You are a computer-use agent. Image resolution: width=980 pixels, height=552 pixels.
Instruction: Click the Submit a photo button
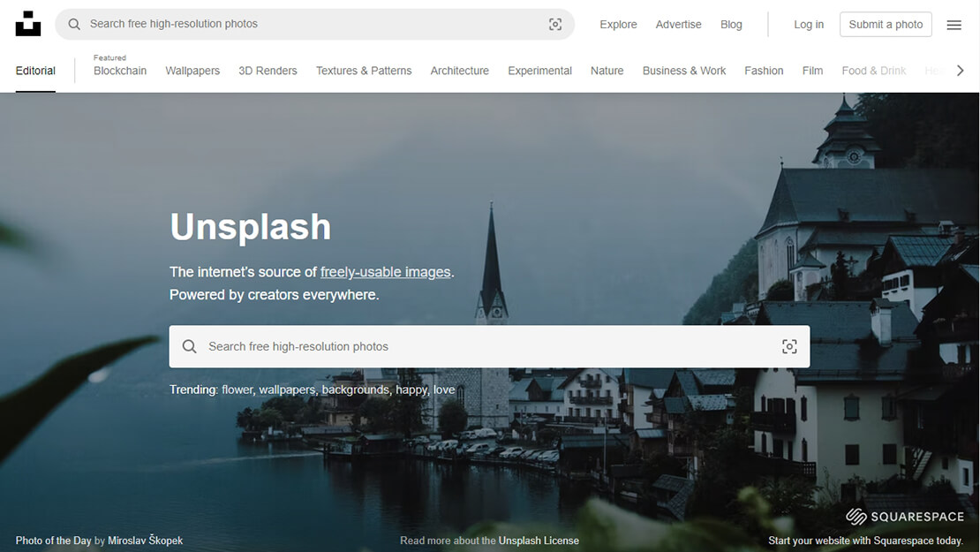point(886,25)
